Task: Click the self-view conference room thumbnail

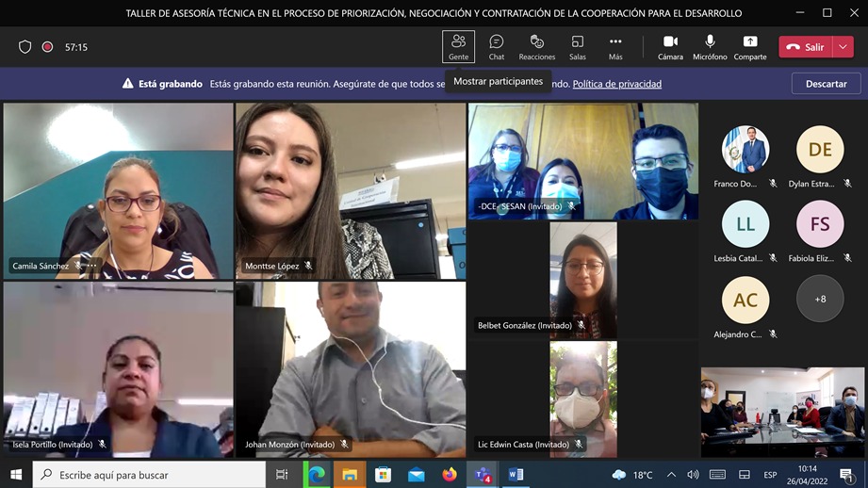Action: (x=782, y=413)
